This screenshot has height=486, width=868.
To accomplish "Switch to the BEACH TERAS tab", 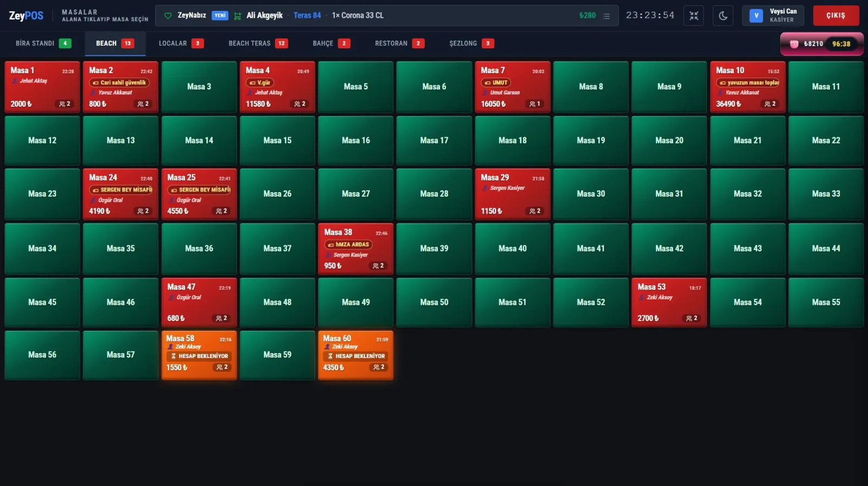I will tap(258, 43).
